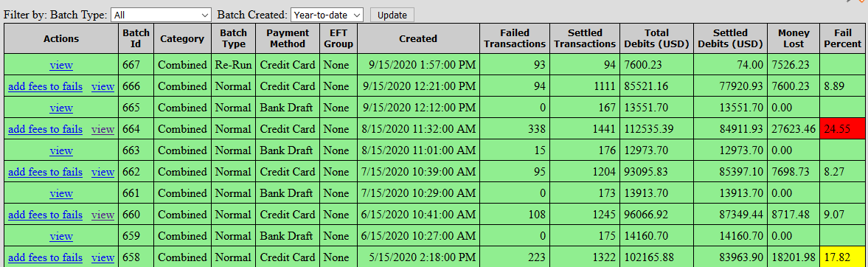View batch 661
868x267 pixels.
pos(61,193)
